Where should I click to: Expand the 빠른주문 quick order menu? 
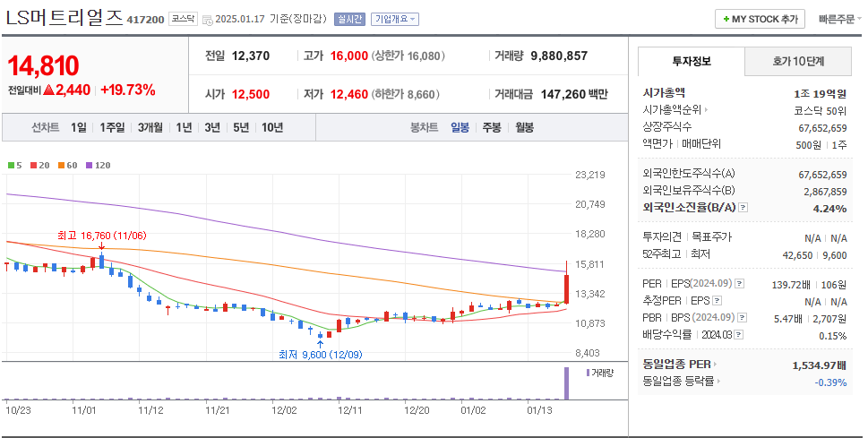pos(837,19)
